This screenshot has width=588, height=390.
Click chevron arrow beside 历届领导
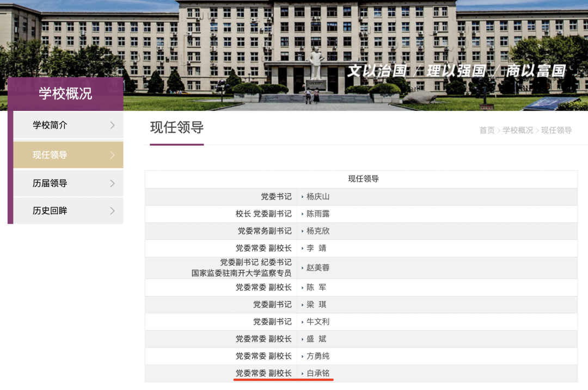[112, 183]
